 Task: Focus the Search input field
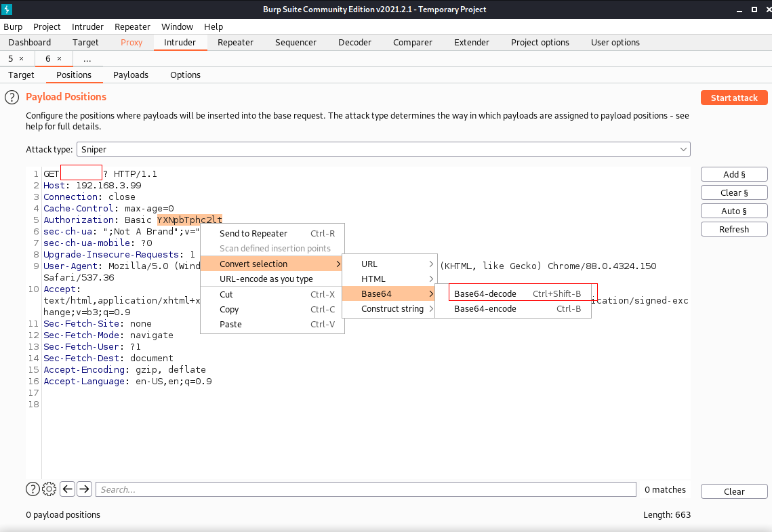click(x=366, y=489)
